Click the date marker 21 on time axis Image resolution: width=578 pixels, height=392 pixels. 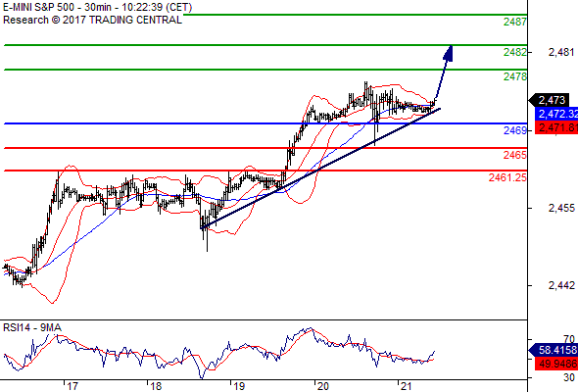pos(406,386)
